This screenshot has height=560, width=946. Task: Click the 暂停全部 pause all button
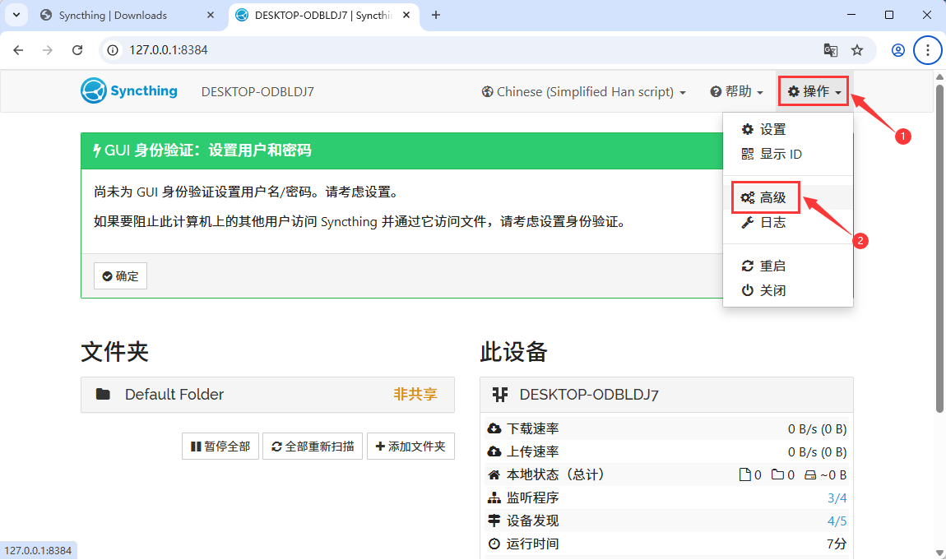coord(220,446)
